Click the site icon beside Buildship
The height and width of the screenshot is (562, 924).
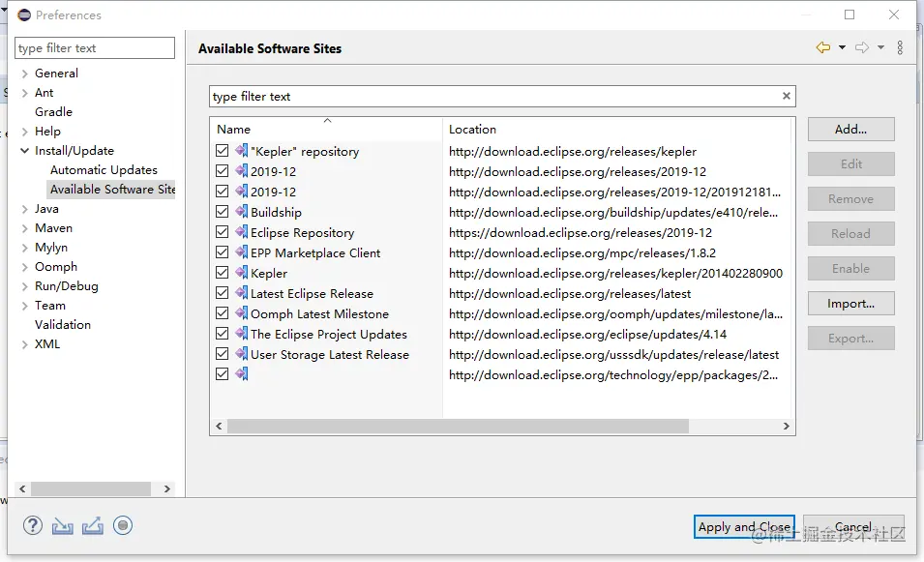point(242,212)
